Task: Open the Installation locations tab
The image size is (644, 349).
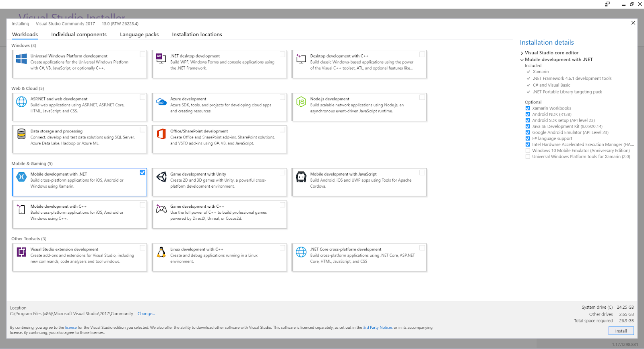Action: pyautogui.click(x=197, y=35)
